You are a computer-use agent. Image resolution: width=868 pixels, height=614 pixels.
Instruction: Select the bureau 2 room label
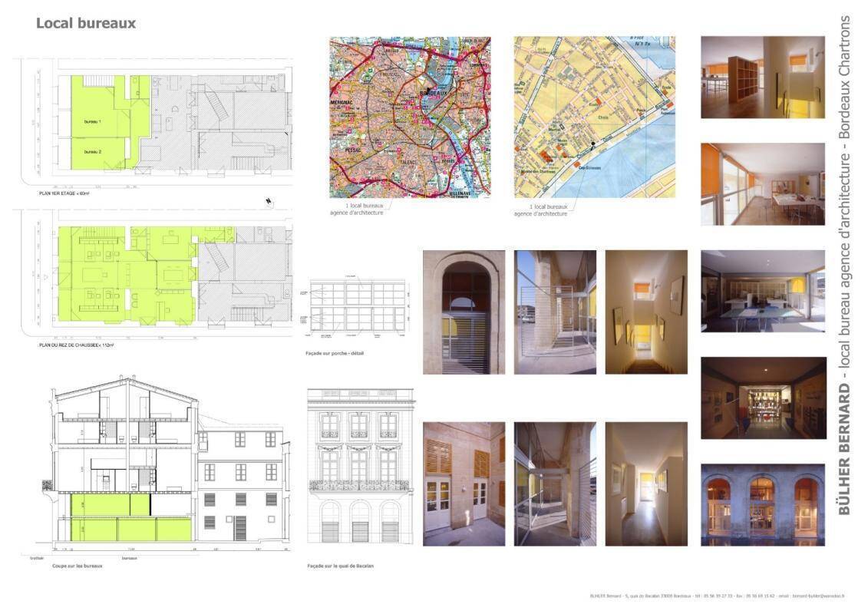click(93, 152)
